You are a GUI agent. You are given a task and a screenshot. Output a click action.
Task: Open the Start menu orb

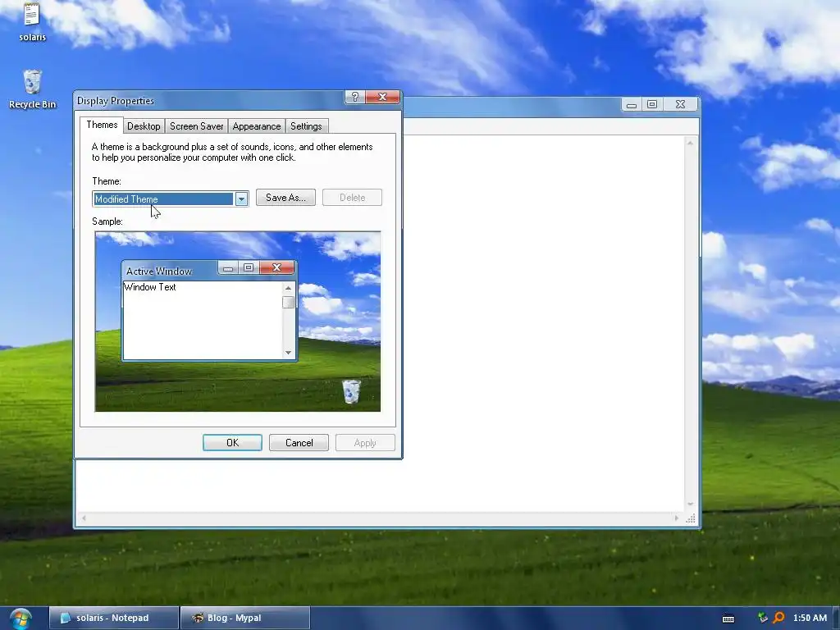[x=21, y=618]
